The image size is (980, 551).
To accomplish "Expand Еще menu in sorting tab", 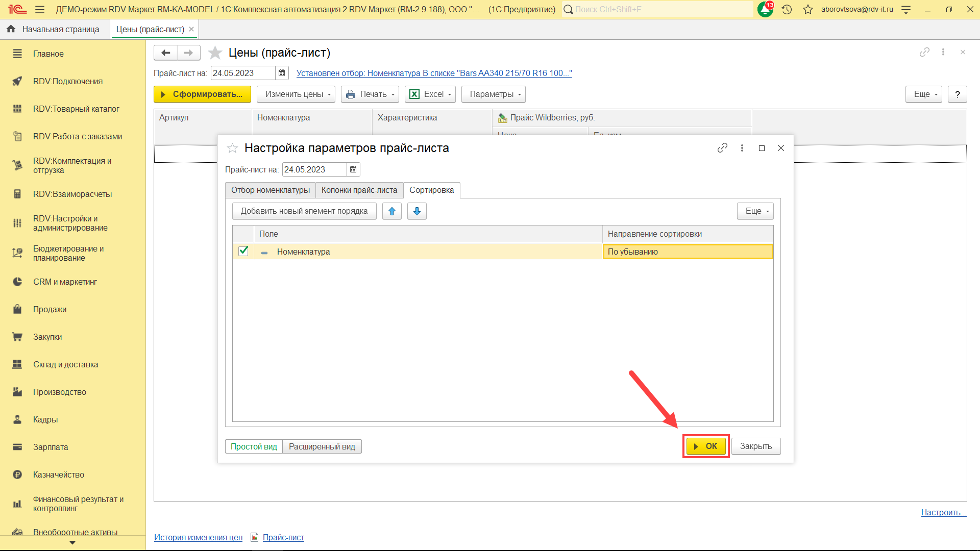I will coord(755,211).
